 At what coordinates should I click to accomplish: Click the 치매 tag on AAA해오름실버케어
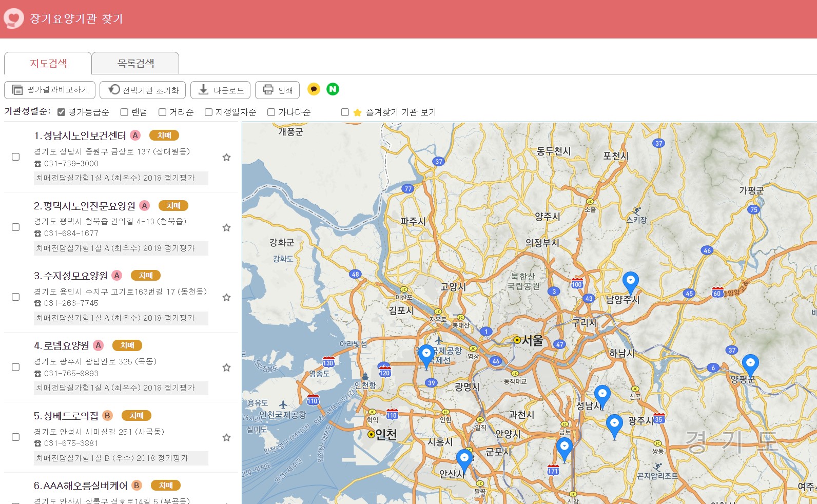(x=166, y=486)
